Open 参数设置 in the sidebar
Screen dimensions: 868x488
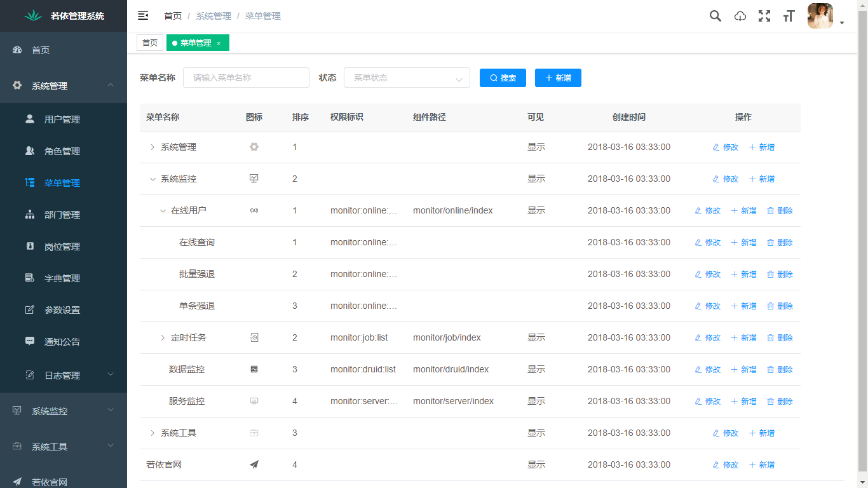(64, 309)
